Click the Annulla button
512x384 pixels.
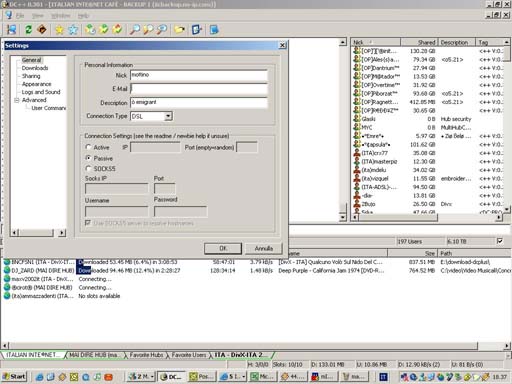(x=264, y=248)
